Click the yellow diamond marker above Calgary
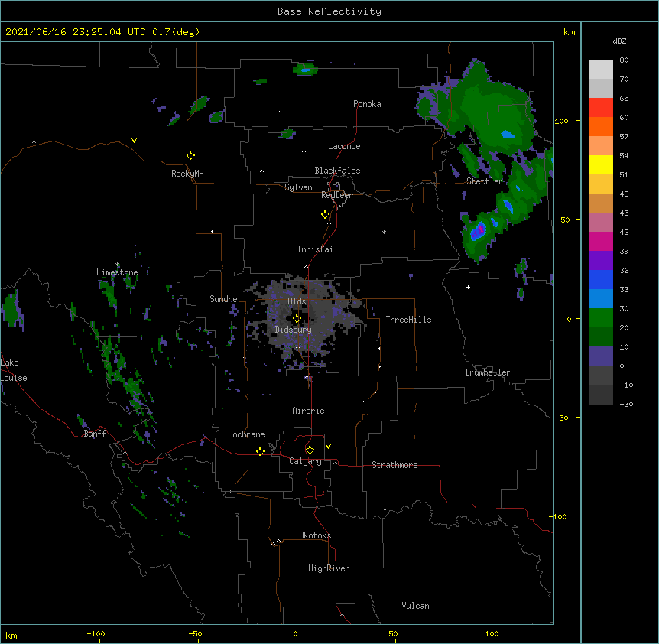Screen dimensions: 659x644 point(310,450)
